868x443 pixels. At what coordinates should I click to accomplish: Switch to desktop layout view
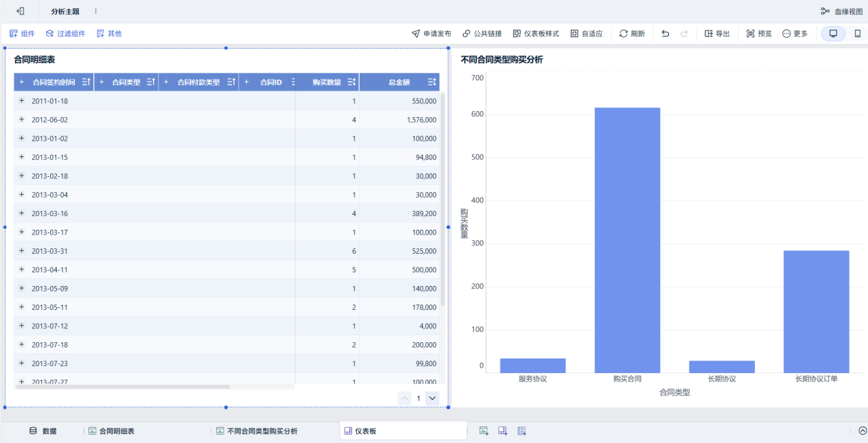point(833,34)
